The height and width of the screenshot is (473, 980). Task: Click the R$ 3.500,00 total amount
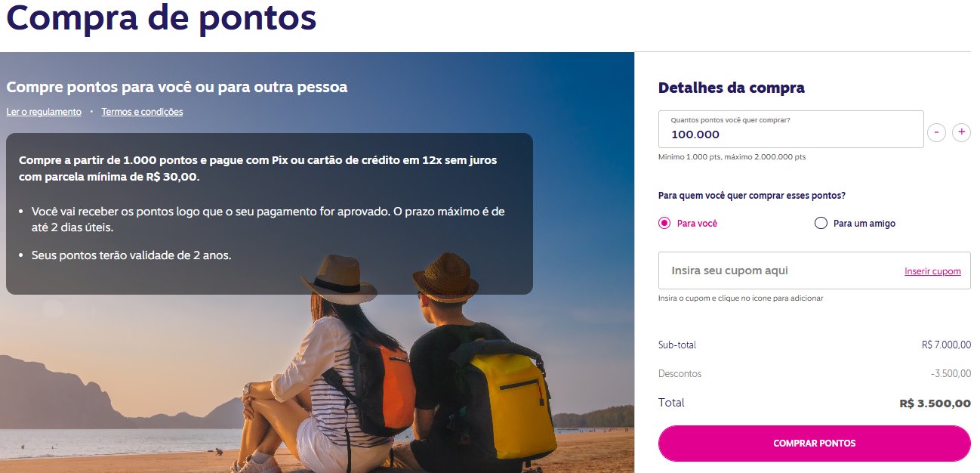pyautogui.click(x=935, y=403)
